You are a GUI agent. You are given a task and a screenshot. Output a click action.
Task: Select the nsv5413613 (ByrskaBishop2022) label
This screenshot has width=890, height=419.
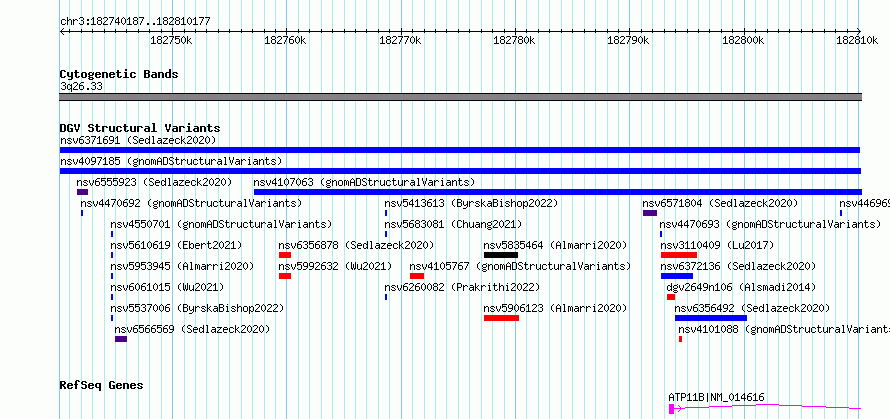tap(471, 203)
